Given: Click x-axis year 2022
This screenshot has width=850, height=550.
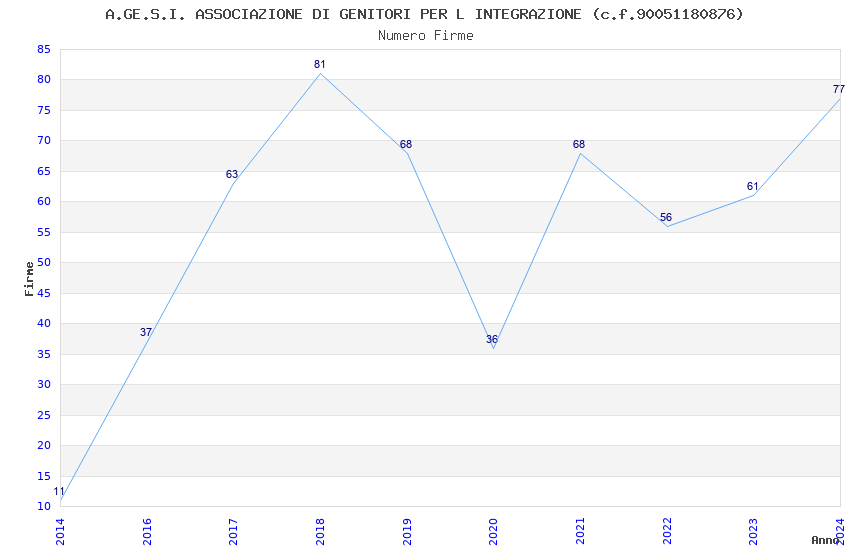Looking at the screenshot, I should click(x=667, y=532).
